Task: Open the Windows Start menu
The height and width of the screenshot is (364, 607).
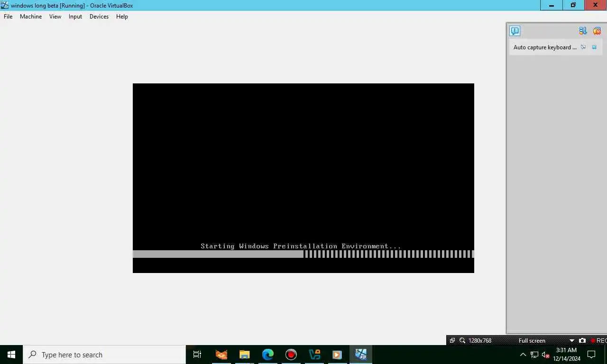Action: tap(11, 355)
